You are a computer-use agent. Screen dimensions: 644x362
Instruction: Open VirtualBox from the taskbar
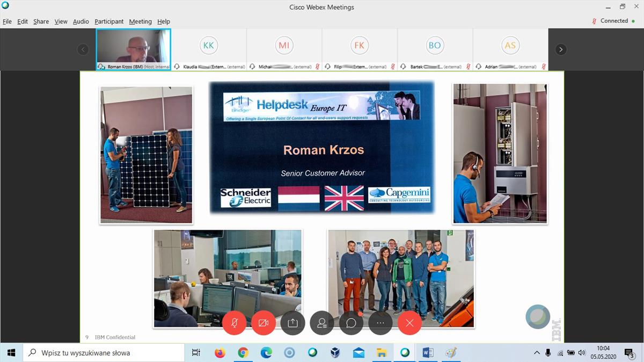coord(335,353)
